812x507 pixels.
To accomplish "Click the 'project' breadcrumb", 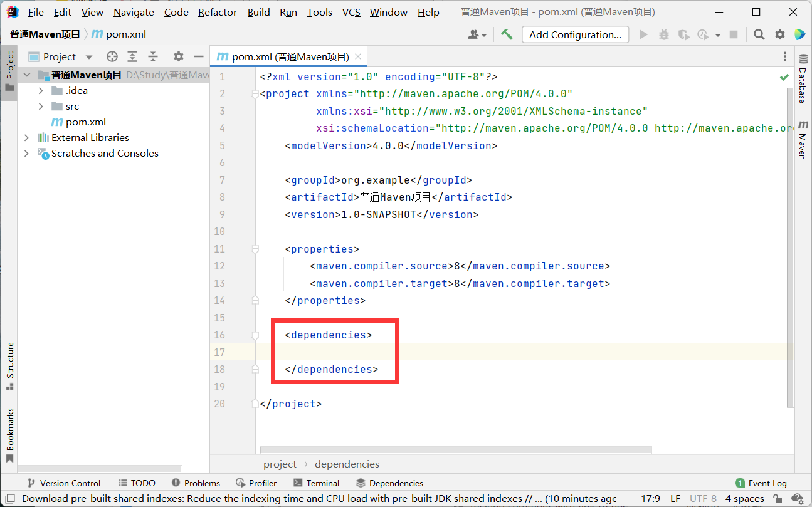I will coord(280,464).
